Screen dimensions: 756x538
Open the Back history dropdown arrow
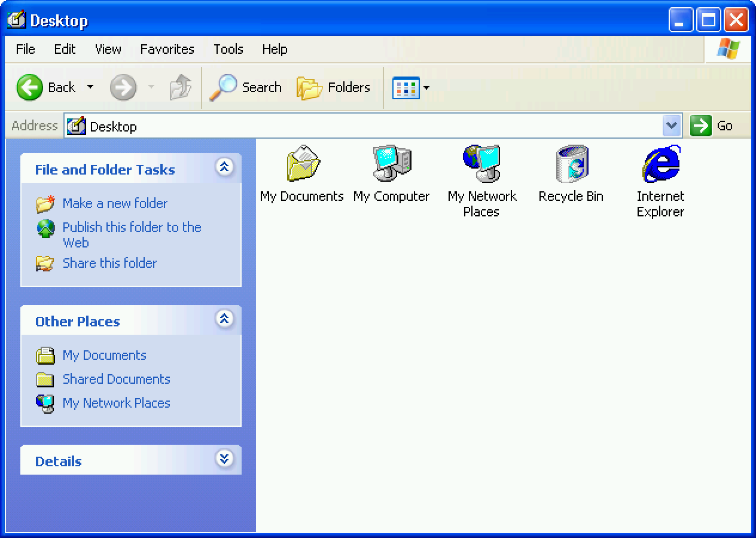[90, 87]
